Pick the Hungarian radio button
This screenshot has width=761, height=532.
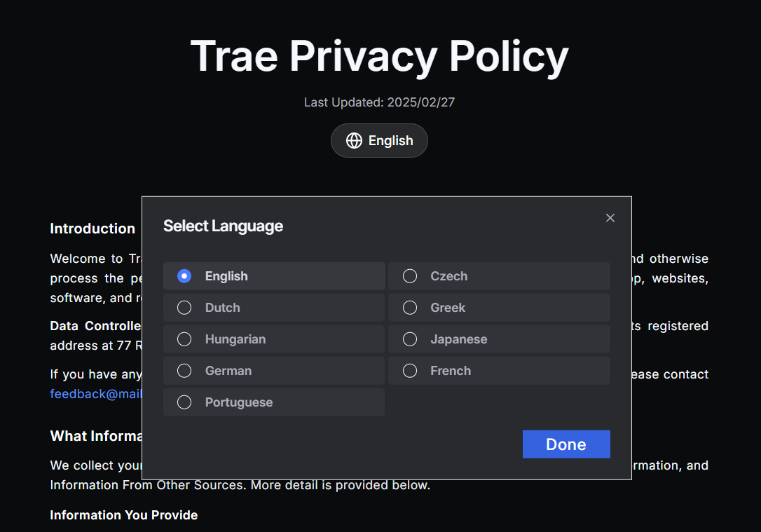tap(184, 339)
